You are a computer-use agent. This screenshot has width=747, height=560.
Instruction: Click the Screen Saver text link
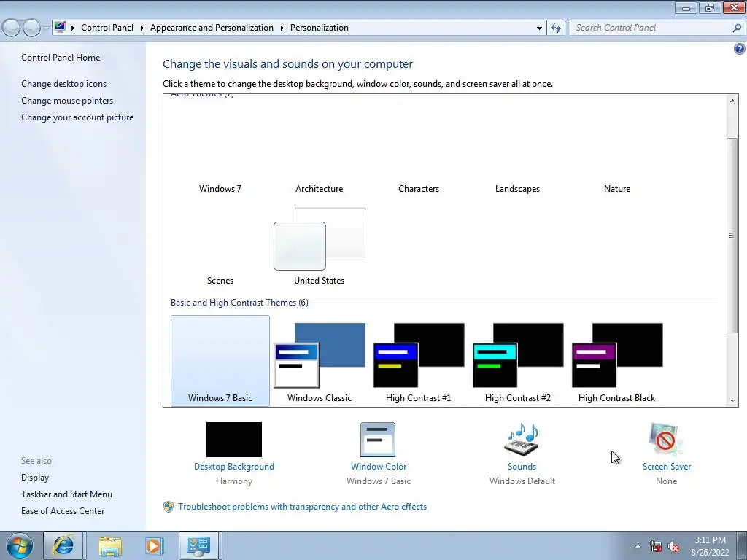click(x=667, y=467)
